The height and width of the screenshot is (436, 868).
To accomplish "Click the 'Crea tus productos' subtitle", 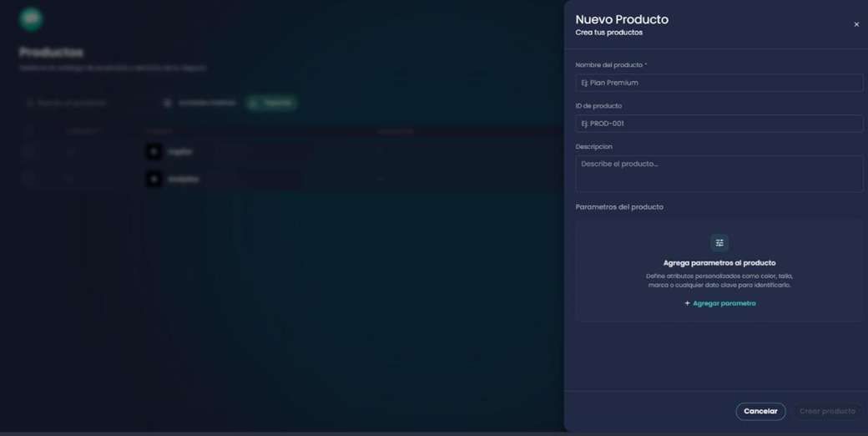I will click(609, 33).
